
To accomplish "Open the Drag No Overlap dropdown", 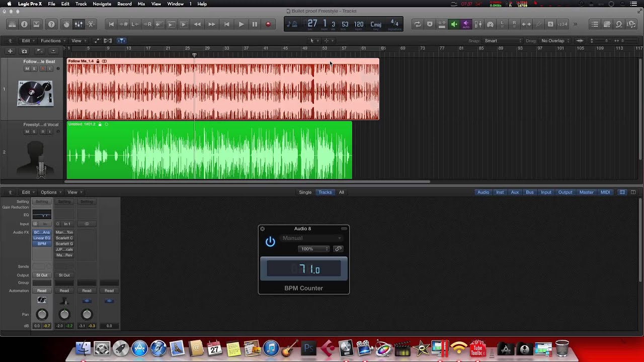I will [555, 41].
